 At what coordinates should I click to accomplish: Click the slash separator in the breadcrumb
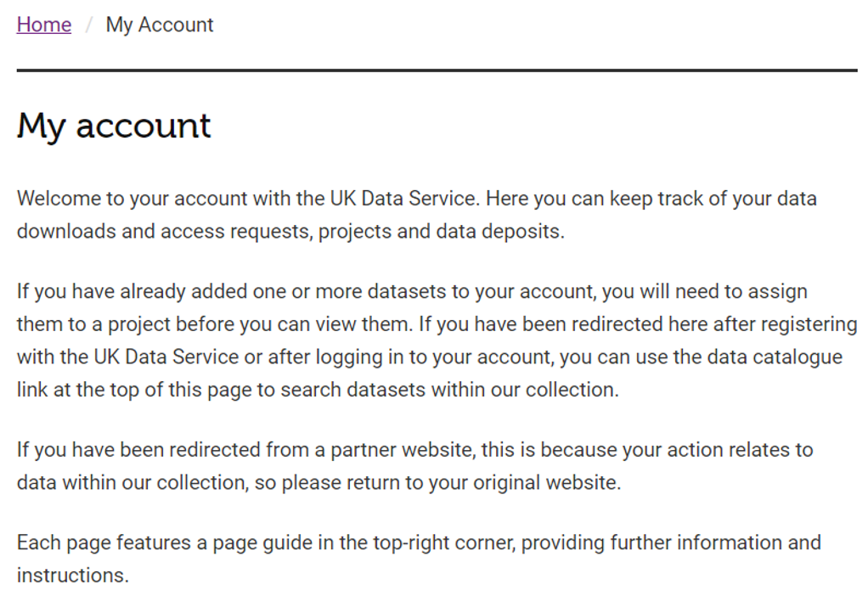88,25
